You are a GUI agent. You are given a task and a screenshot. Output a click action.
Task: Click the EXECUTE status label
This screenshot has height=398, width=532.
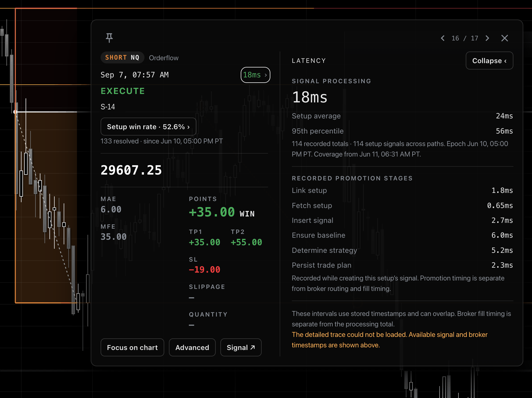pyautogui.click(x=123, y=91)
